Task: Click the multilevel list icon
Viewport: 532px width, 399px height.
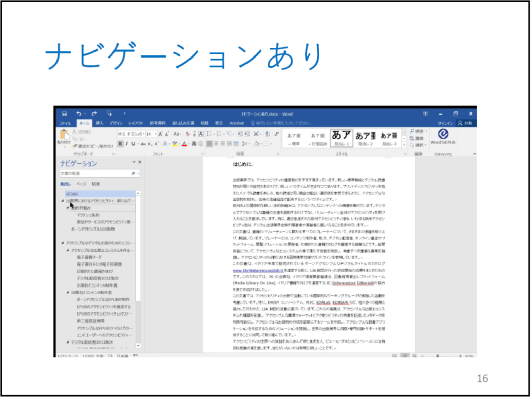Action: [x=229, y=134]
